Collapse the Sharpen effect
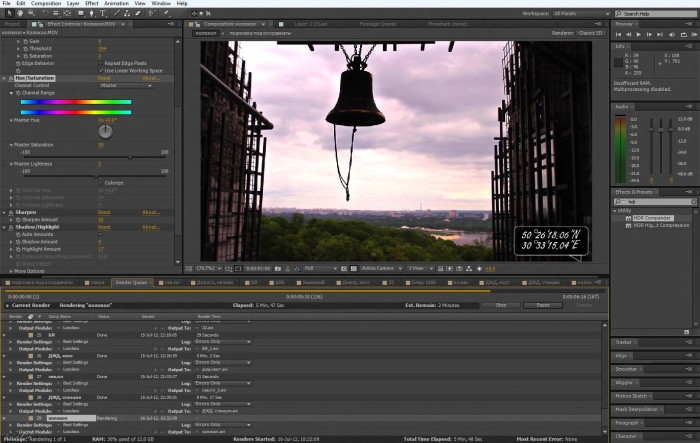 tap(4, 213)
